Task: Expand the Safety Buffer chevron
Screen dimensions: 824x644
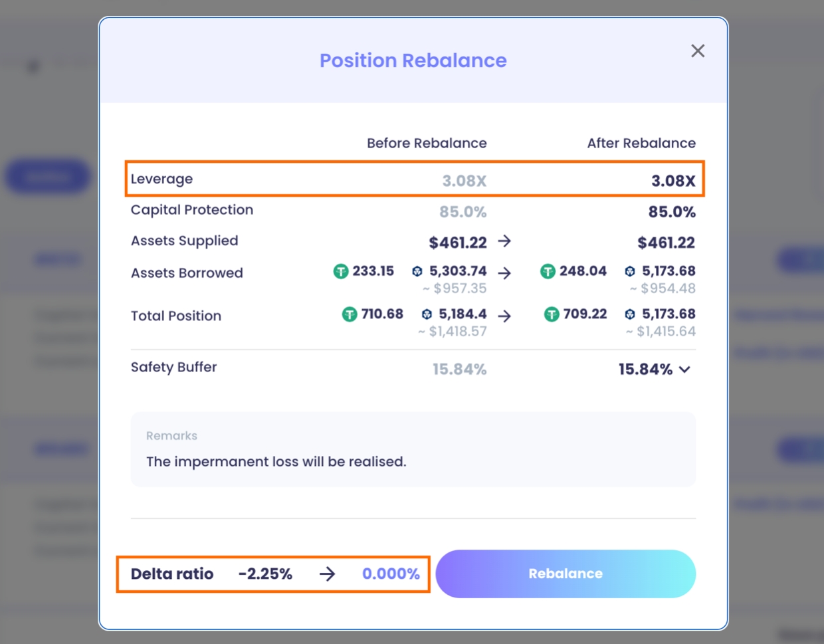Action: tap(685, 370)
